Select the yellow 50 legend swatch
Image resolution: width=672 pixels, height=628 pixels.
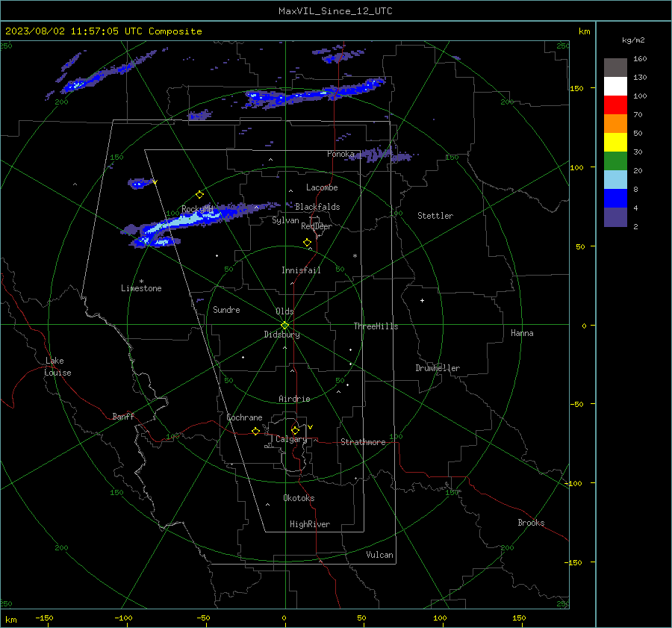615,143
